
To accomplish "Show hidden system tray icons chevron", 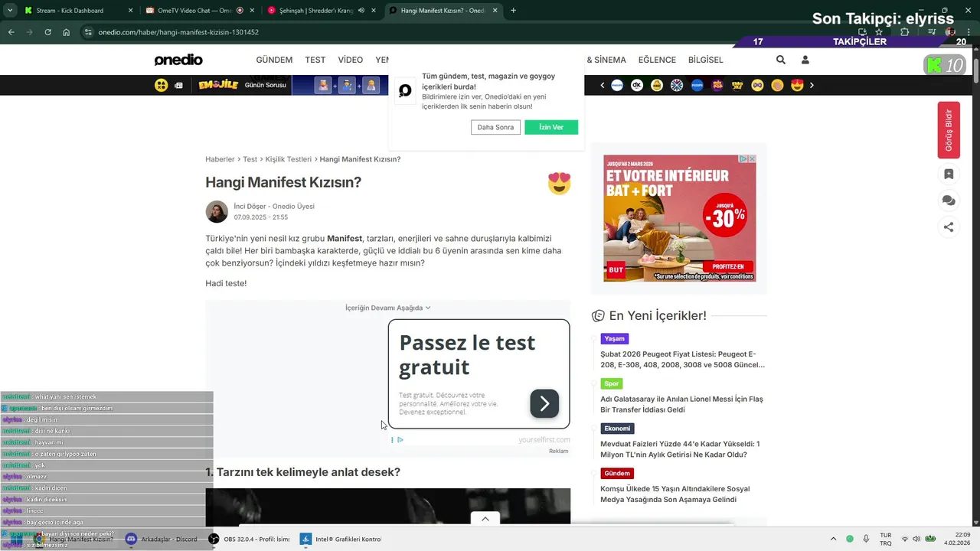I will click(834, 539).
